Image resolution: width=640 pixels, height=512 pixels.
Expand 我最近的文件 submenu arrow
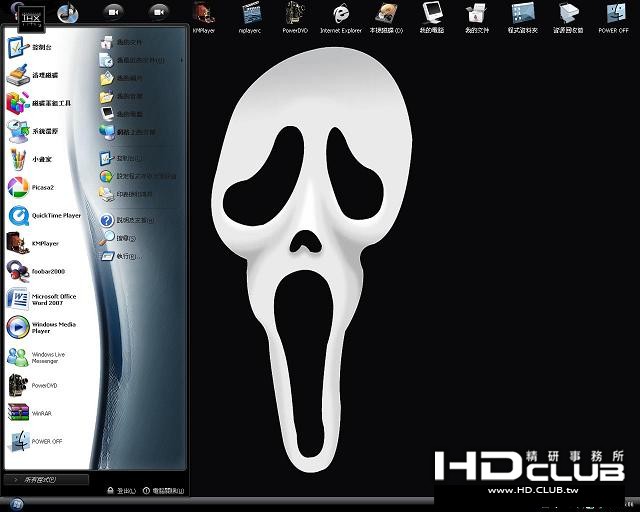(182, 60)
